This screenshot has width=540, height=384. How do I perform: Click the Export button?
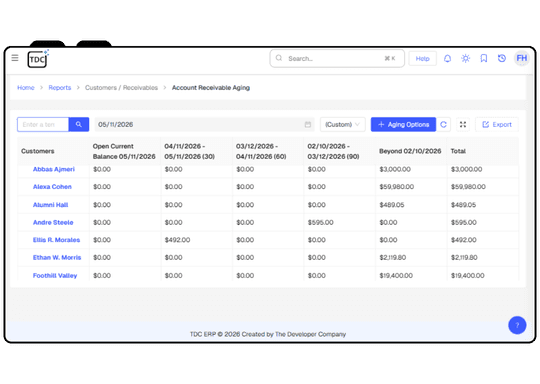tap(497, 124)
